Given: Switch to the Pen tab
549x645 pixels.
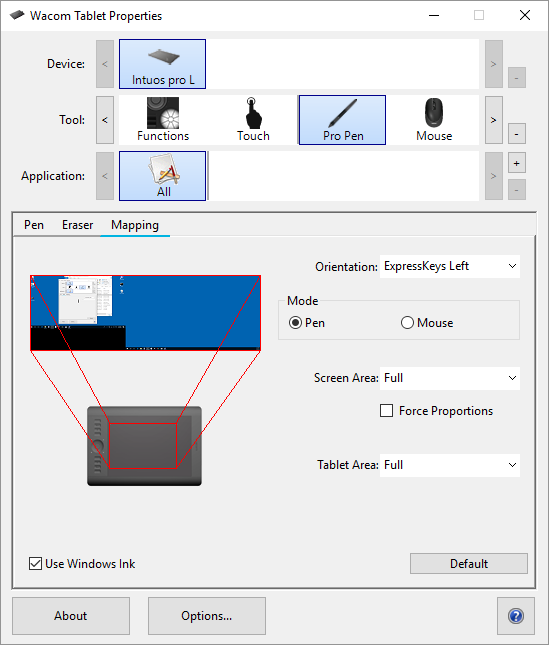Looking at the screenshot, I should [34, 225].
